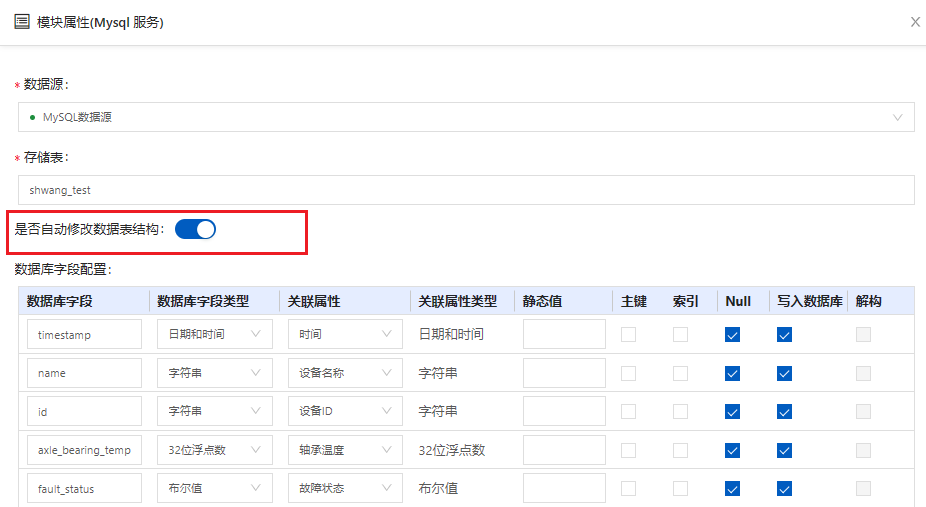Uncheck Null checkbox for timestamp row
926x507 pixels.
(x=732, y=335)
